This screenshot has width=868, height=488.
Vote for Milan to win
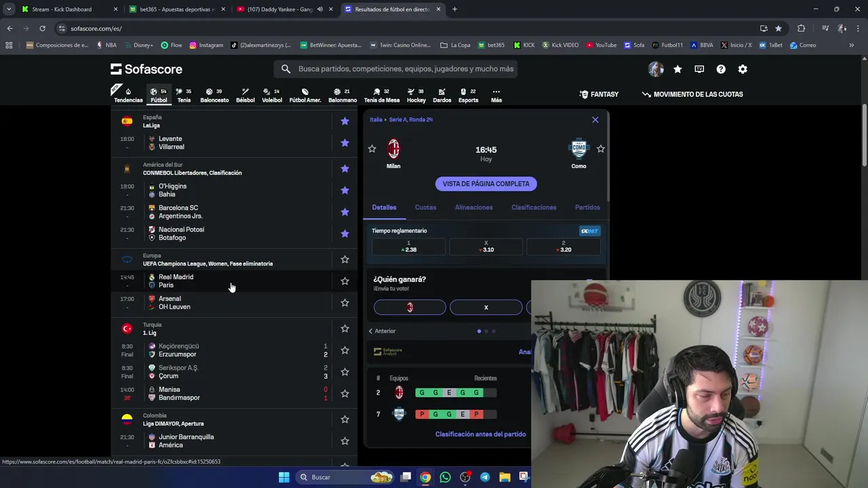click(410, 308)
